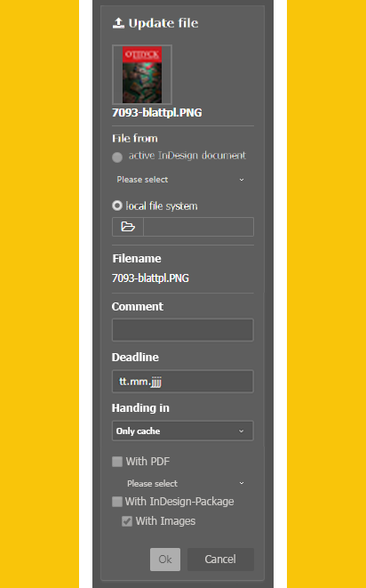
Task: Expand the Handing in Only cache dropdown
Action: coord(183,431)
